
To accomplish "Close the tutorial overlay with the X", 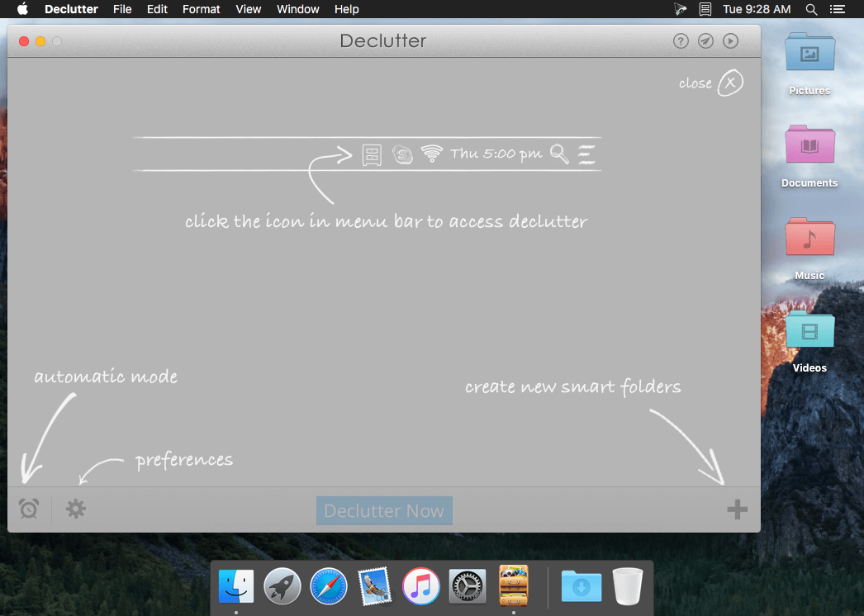I will click(730, 83).
